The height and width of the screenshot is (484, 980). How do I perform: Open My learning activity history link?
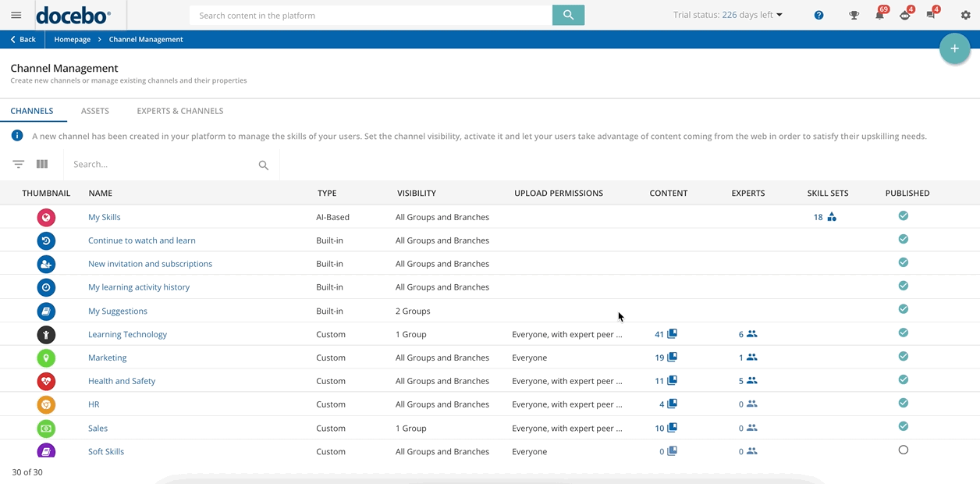pos(139,287)
